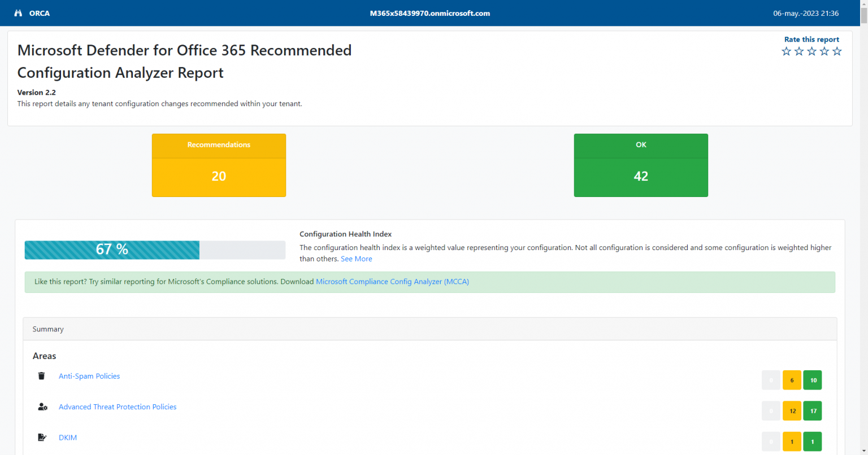868x455 pixels.
Task: Click tenant name M365x58439970.onmicrosoft.com
Action: 430,13
